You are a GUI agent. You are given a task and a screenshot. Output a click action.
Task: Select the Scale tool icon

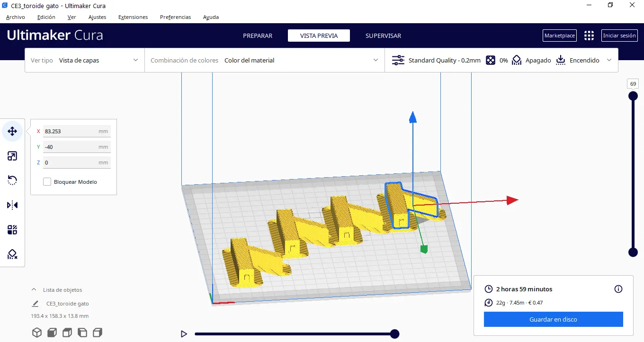point(12,156)
